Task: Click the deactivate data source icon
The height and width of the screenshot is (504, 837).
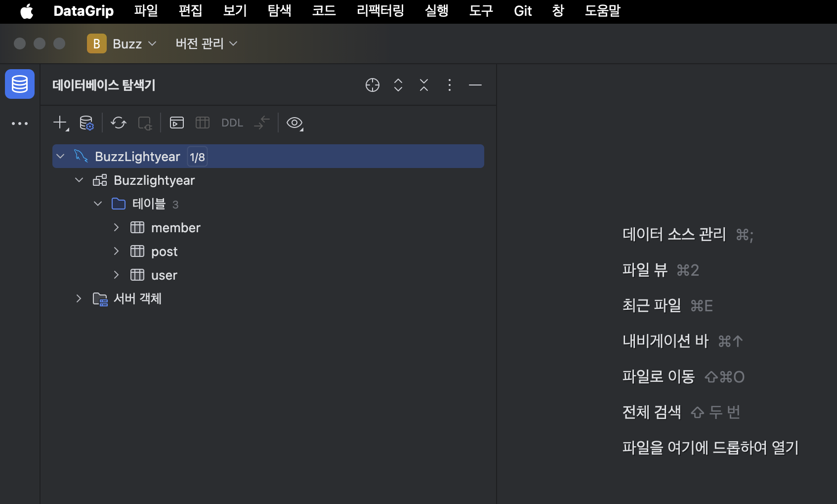Action: 145,123
